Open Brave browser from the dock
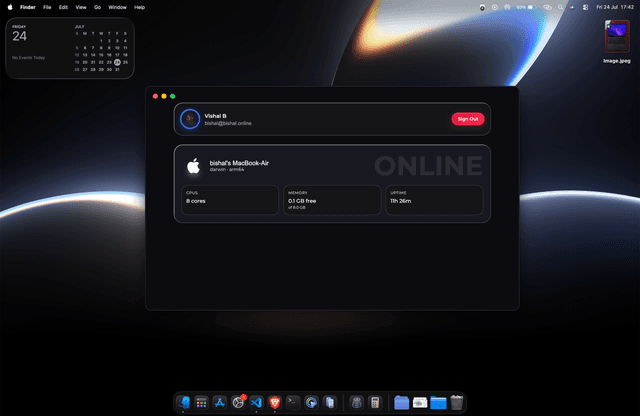Viewport: 640px width, 416px height. pos(275,403)
